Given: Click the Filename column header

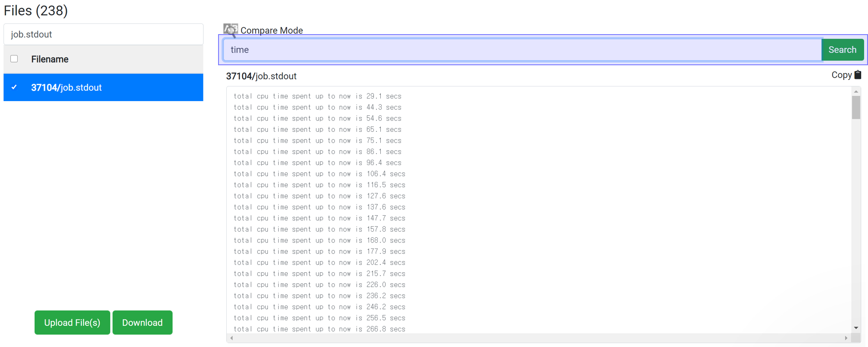Looking at the screenshot, I should click(50, 59).
